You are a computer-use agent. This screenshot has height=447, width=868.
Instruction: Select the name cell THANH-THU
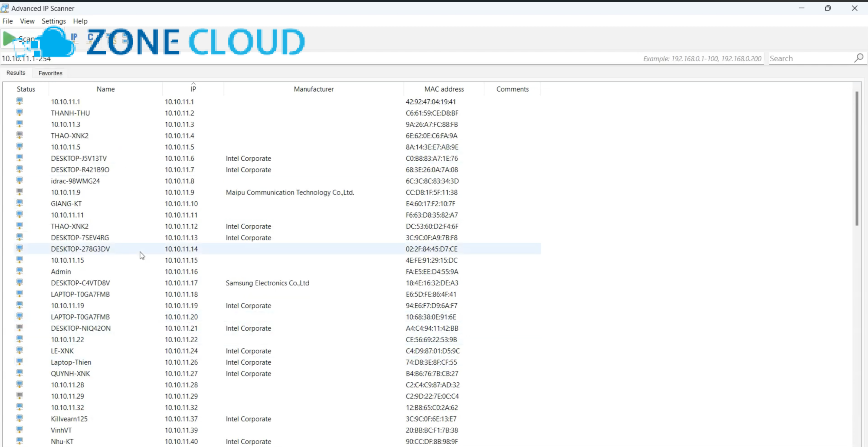pyautogui.click(x=70, y=113)
